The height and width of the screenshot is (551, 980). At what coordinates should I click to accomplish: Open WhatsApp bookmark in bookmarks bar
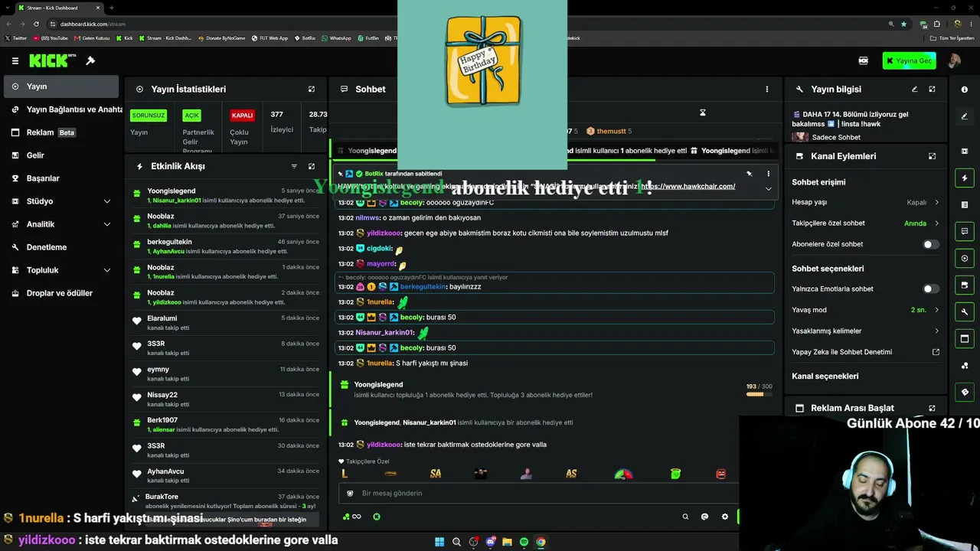(337, 37)
